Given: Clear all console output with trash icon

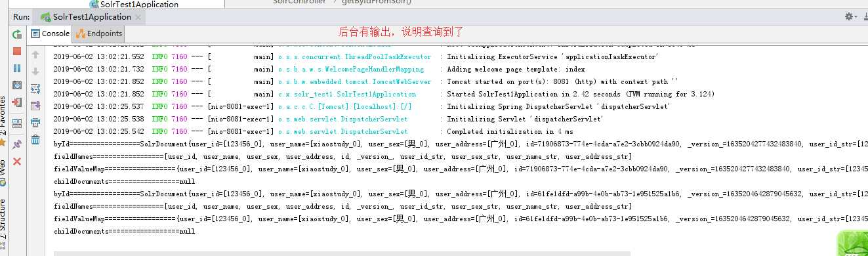Looking at the screenshot, I should pos(35,139).
